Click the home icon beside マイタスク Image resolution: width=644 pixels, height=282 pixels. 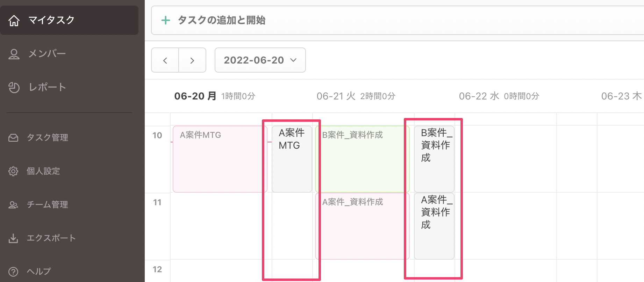click(x=14, y=20)
